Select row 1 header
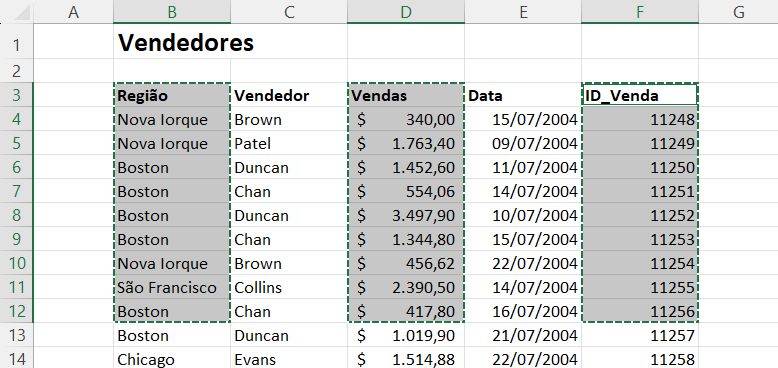This screenshot has width=778, height=368. [x=17, y=41]
